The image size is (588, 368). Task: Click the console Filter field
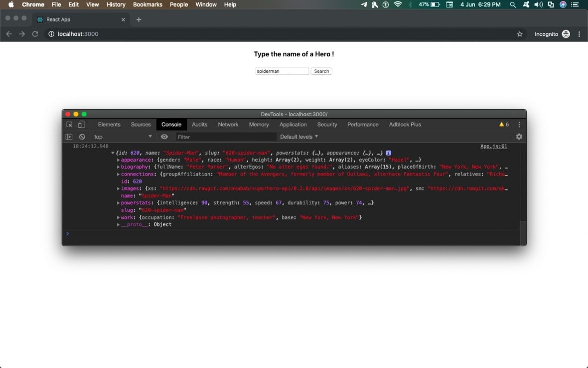click(226, 137)
